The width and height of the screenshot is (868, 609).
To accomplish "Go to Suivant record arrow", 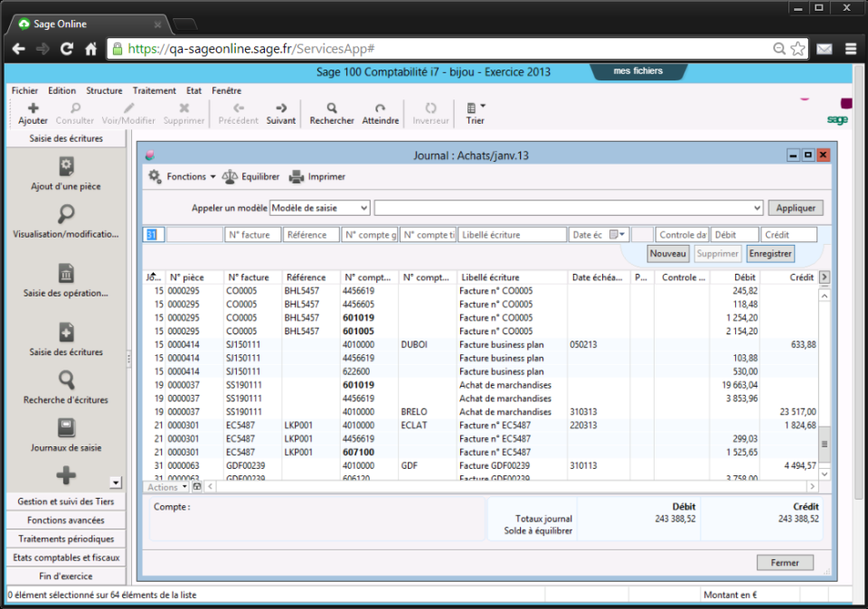I will (281, 108).
